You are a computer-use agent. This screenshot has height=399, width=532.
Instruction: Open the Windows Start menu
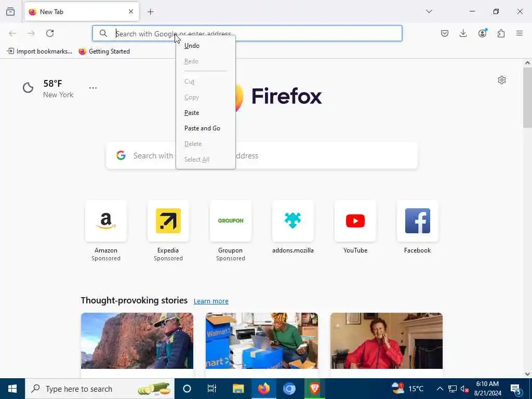click(x=12, y=389)
